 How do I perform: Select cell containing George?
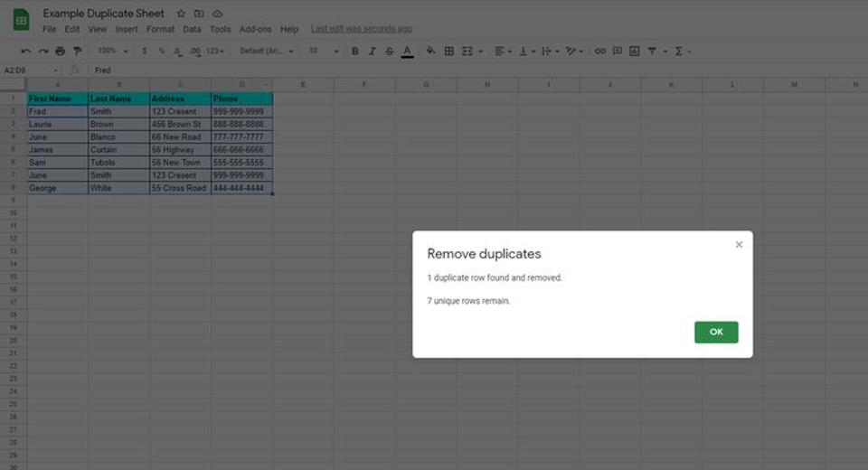click(x=58, y=188)
